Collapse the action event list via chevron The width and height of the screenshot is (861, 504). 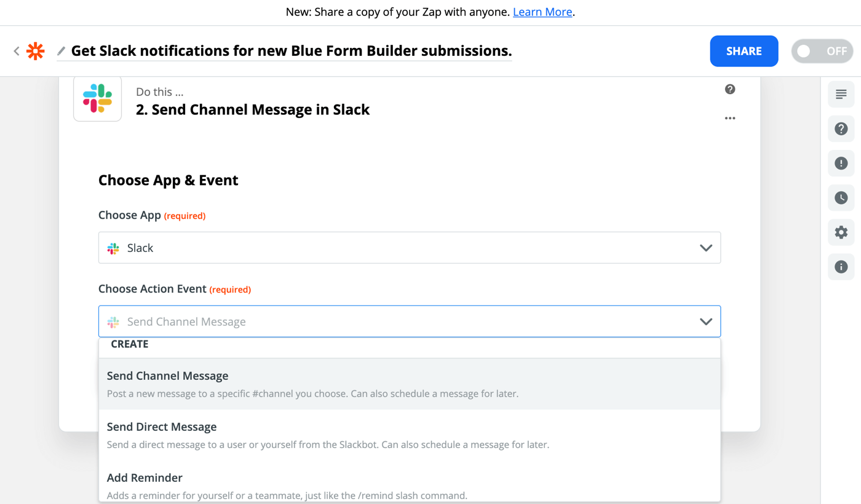pyautogui.click(x=705, y=321)
